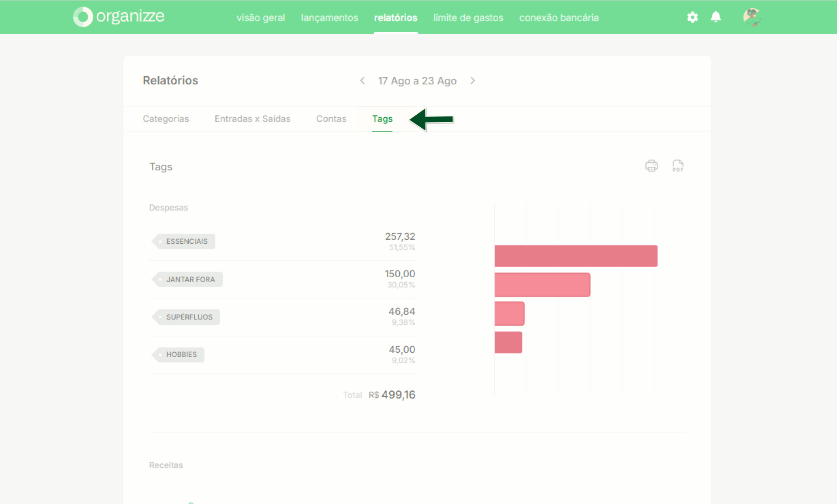Open limite de gastos
The height and width of the screenshot is (504, 837).
pos(468,18)
